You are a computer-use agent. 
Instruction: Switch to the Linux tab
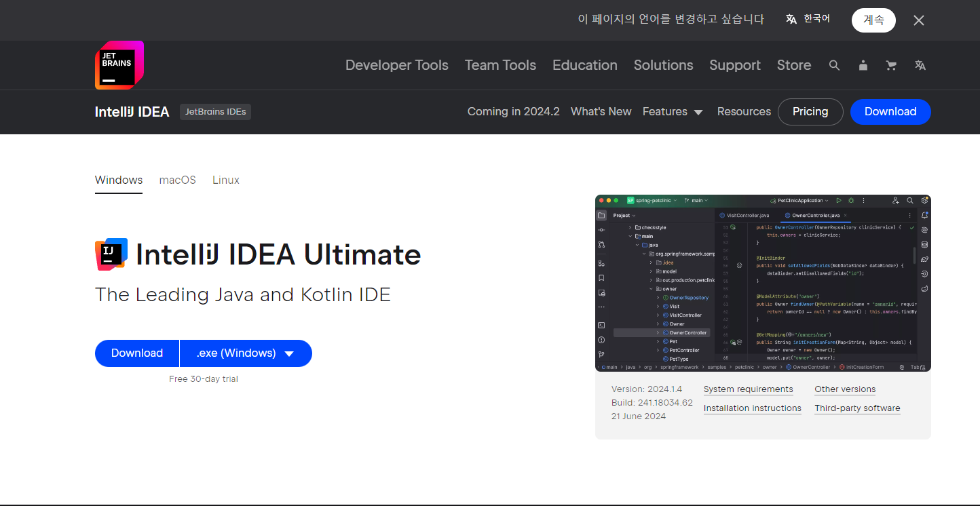(225, 180)
